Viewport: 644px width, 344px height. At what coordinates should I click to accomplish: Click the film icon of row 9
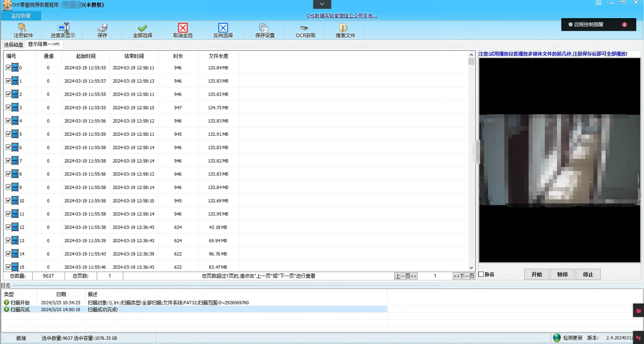click(x=15, y=187)
